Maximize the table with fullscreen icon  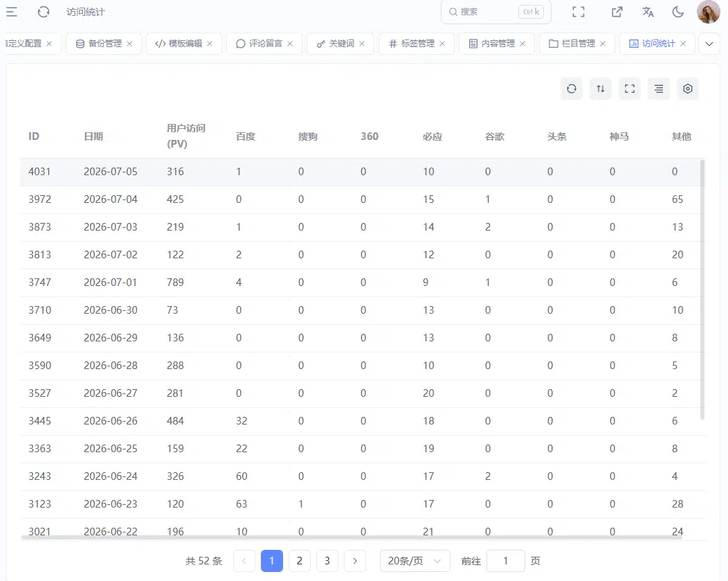pos(630,89)
